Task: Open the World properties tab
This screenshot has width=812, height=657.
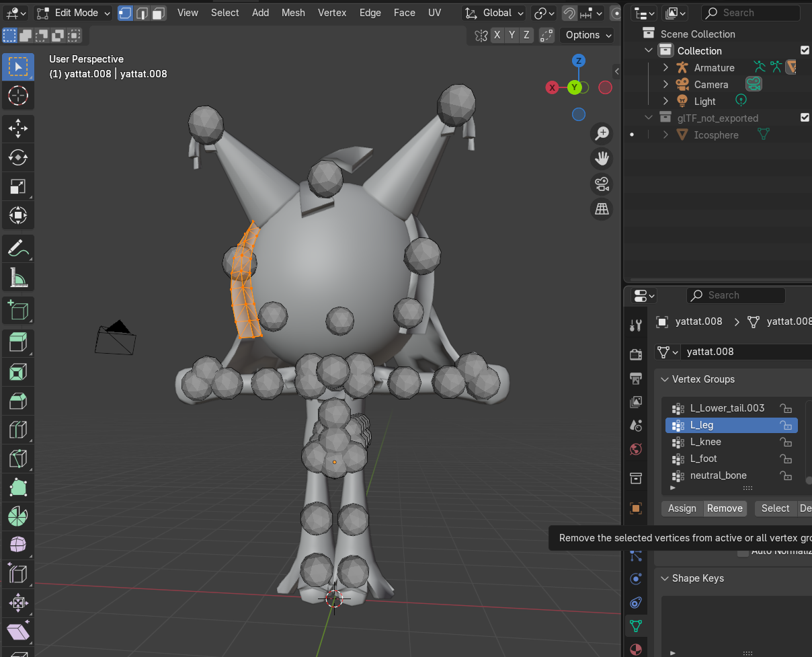Action: pos(636,449)
